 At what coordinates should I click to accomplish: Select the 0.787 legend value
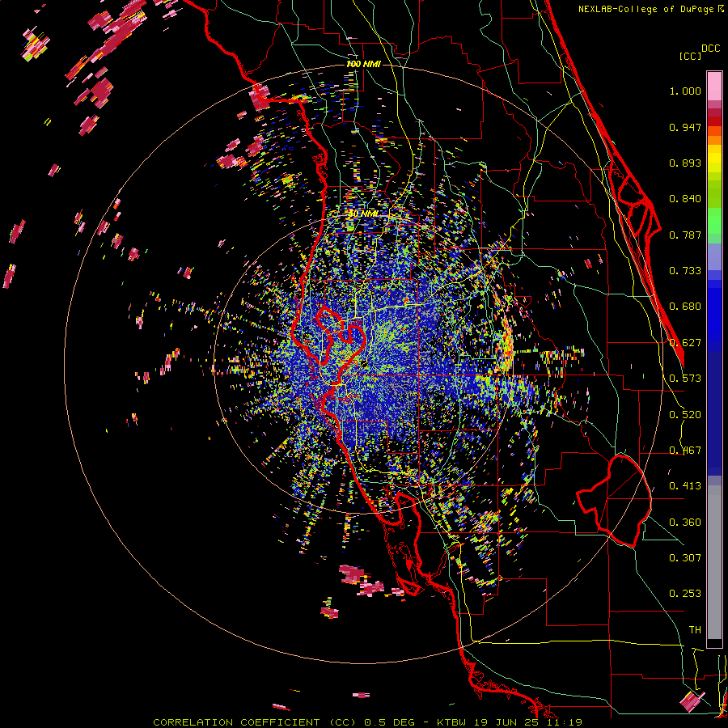[685, 235]
